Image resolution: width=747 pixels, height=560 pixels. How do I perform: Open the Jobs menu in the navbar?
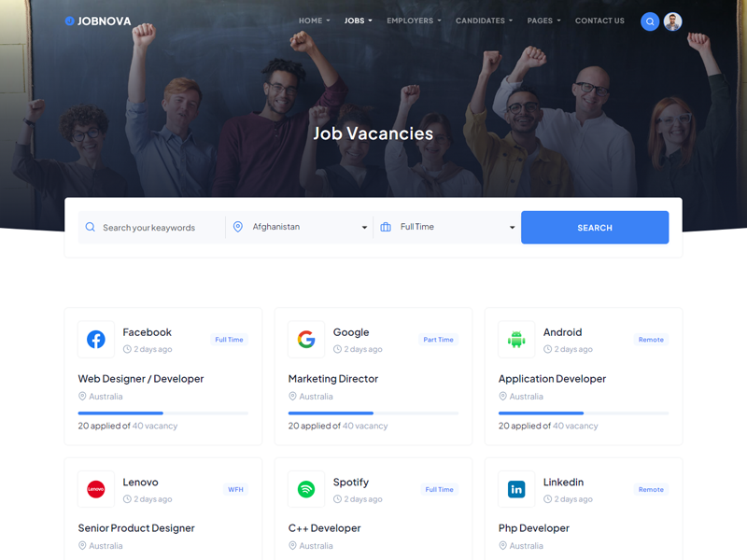pos(358,21)
